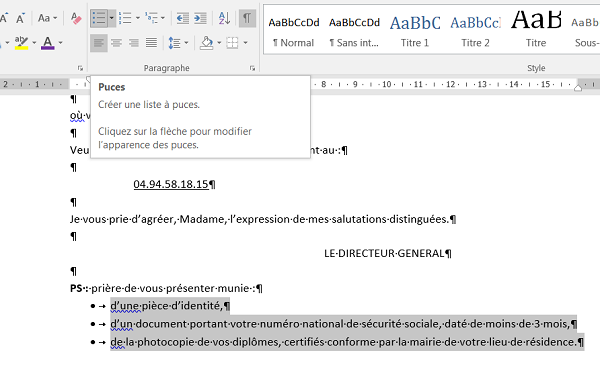Center the paragraph text

(116, 42)
